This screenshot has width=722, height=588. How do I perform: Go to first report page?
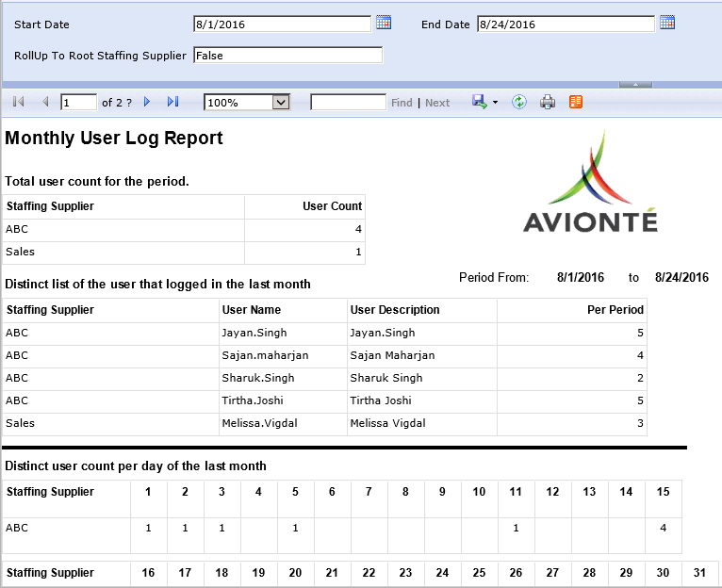[19, 102]
